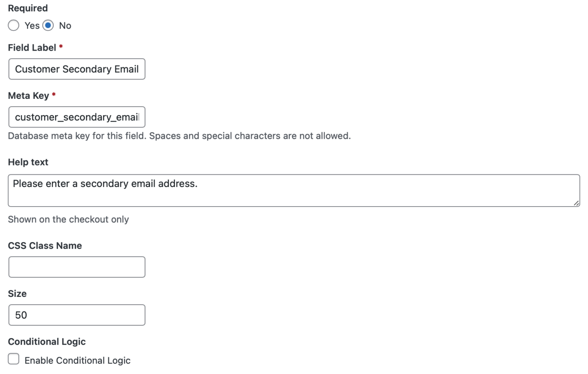The image size is (588, 374).
Task: Select the No radio under Required
Action: pos(48,25)
